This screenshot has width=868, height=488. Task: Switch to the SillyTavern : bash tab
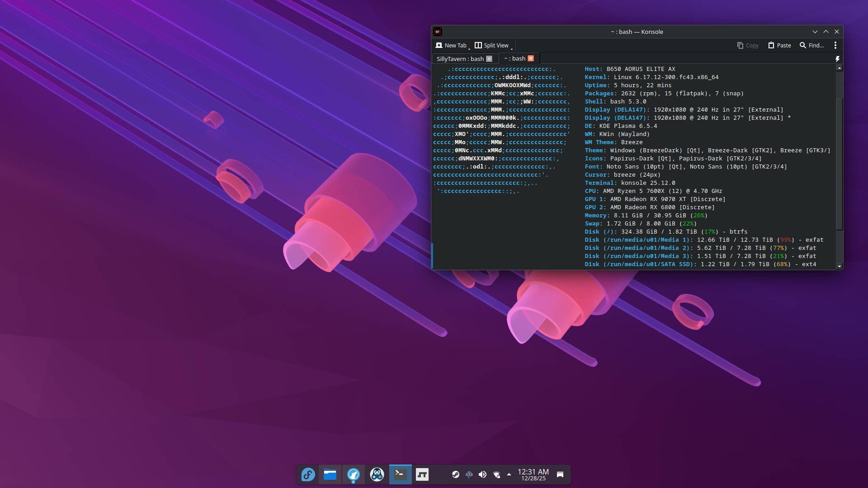[460, 59]
